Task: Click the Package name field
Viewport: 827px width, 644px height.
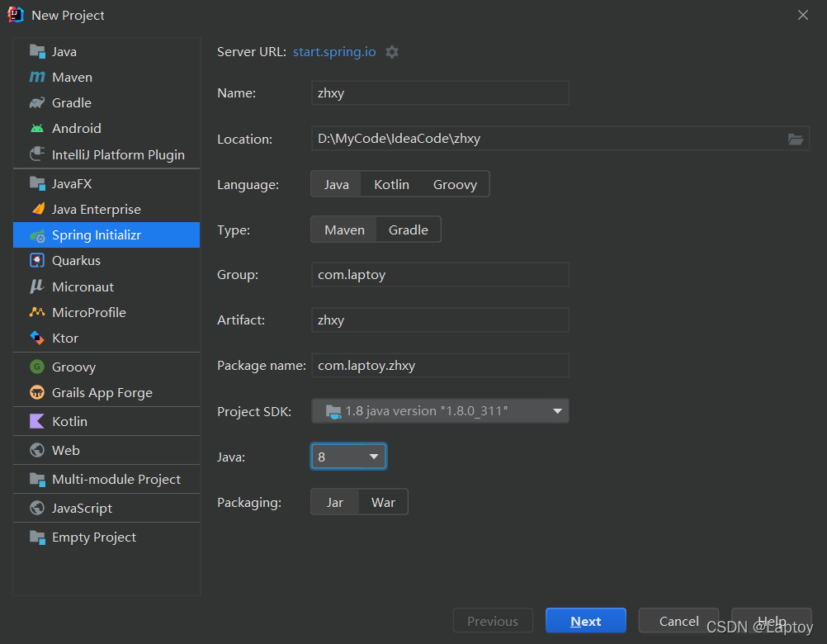Action: [441, 365]
